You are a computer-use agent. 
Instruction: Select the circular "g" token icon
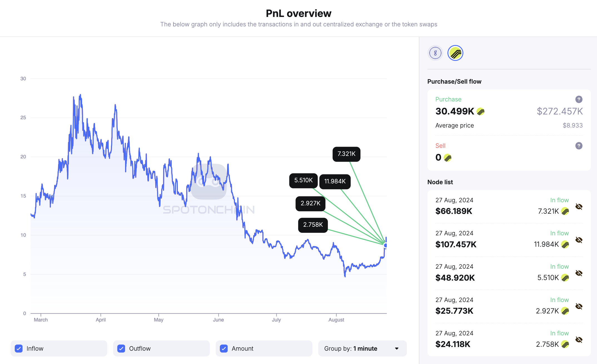pyautogui.click(x=435, y=53)
